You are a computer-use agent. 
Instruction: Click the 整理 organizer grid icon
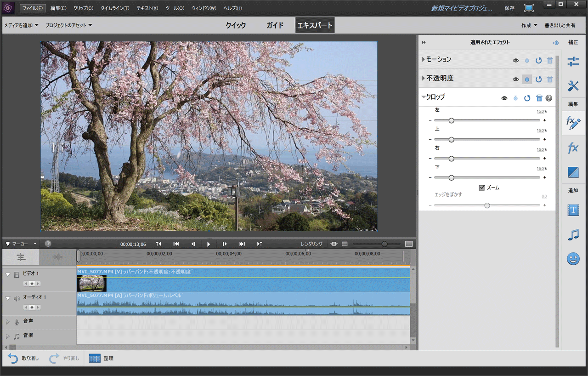tap(95, 359)
